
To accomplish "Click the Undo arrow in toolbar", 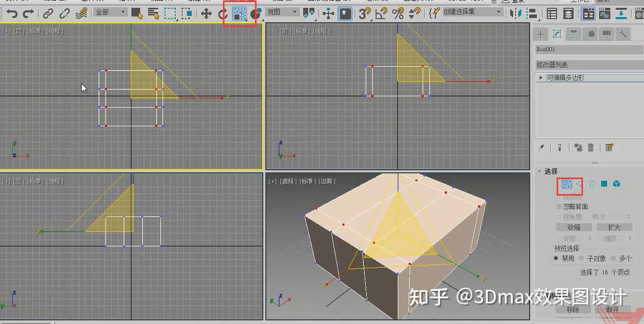I will click(12, 13).
